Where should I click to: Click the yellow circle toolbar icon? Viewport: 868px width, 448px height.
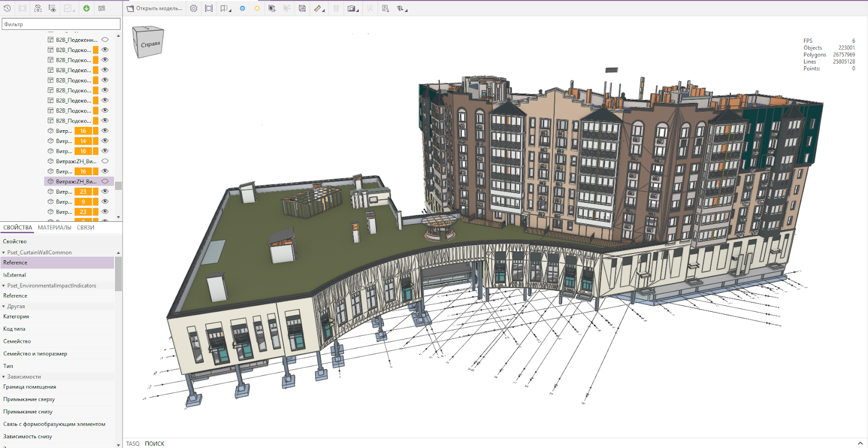pos(257,9)
